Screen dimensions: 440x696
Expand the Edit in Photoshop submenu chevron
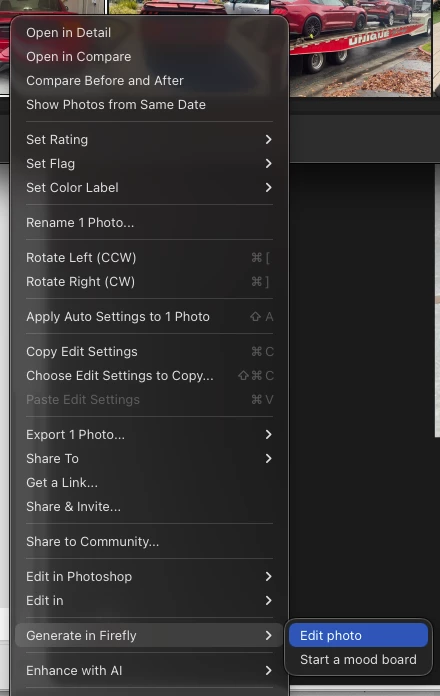click(268, 576)
